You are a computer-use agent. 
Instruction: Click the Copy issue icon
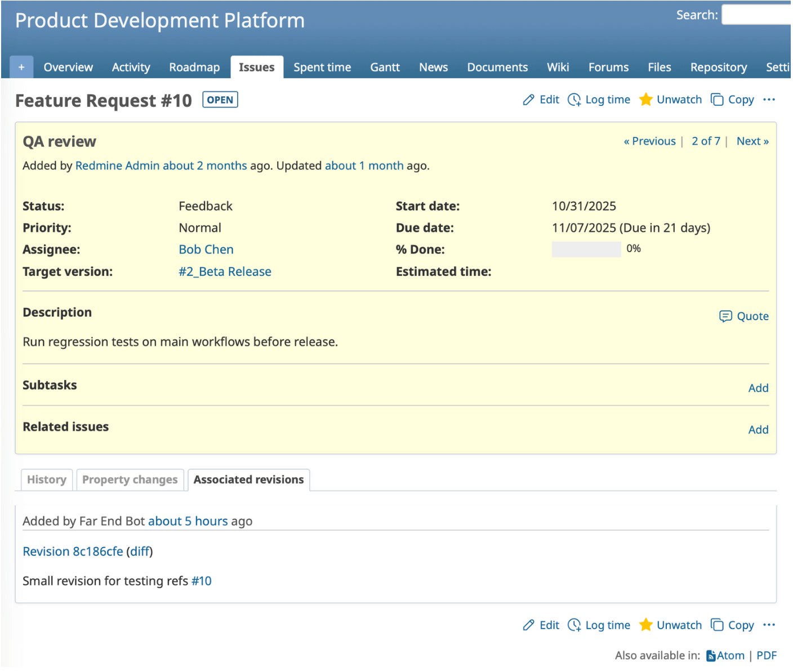pos(717,99)
